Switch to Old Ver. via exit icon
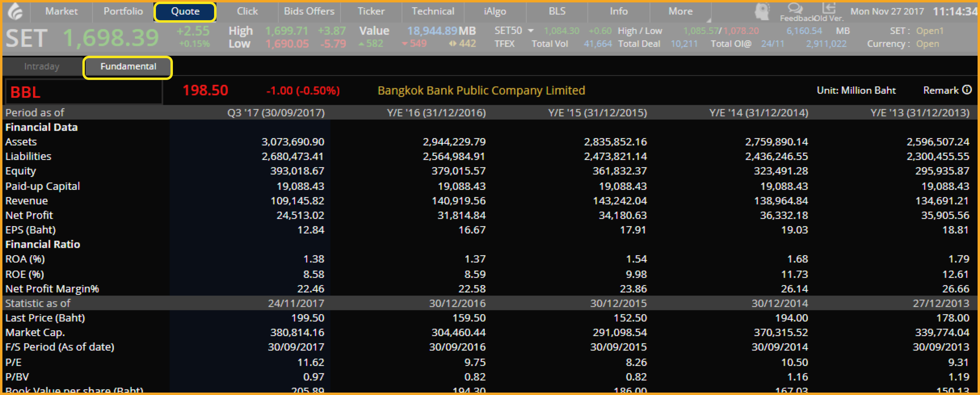Image resolution: width=980 pixels, height=395 pixels. point(829,8)
